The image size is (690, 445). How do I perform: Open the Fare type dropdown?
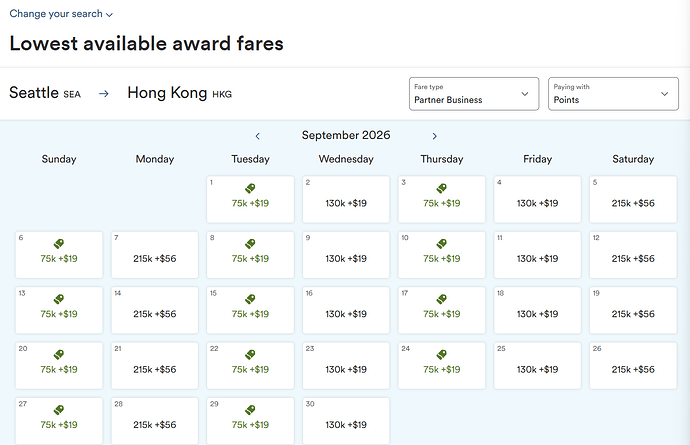(474, 94)
